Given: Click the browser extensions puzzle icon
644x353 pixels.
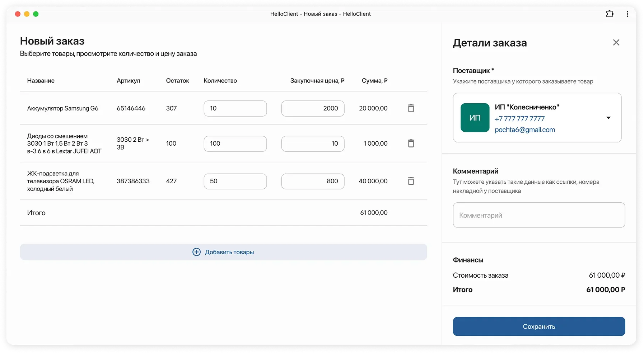Looking at the screenshot, I should pyautogui.click(x=610, y=14).
